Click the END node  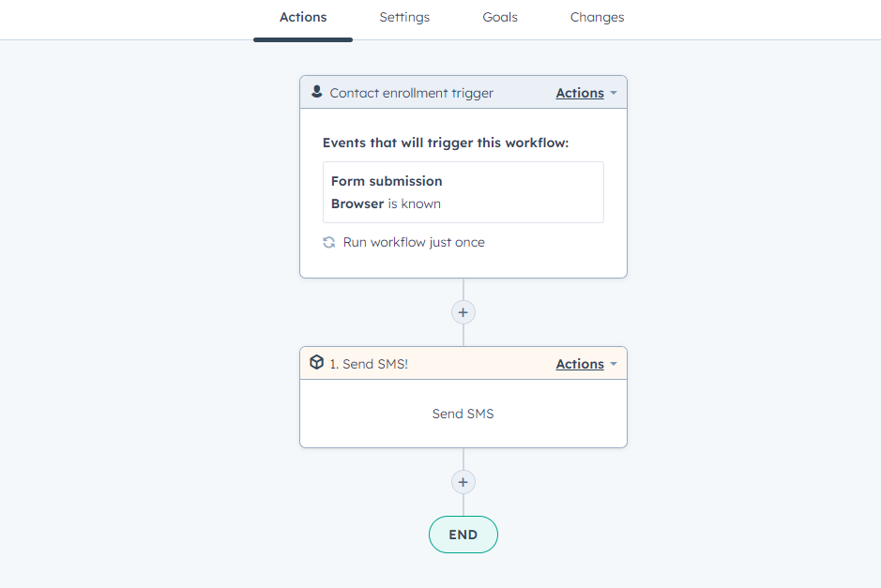tap(463, 535)
